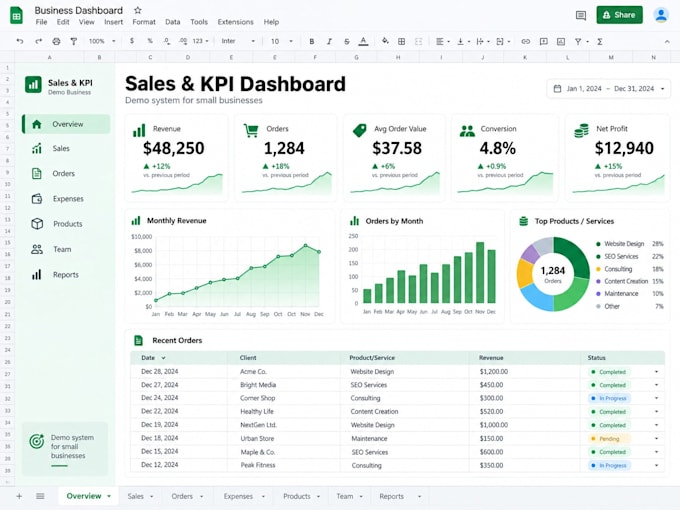
Task: Open the functions sigma icon
Action: [600, 41]
